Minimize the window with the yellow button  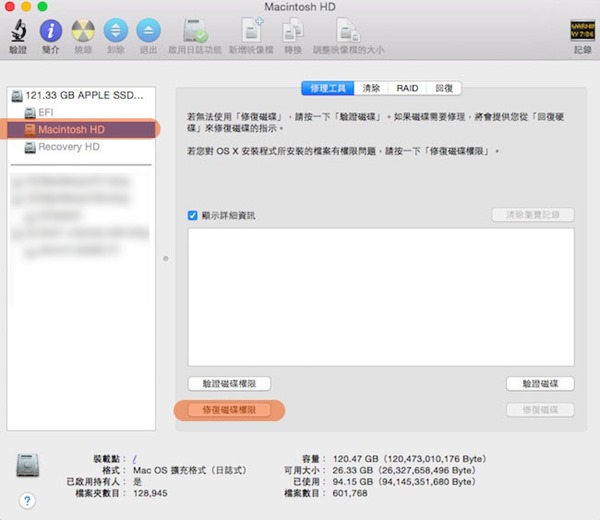26,7
